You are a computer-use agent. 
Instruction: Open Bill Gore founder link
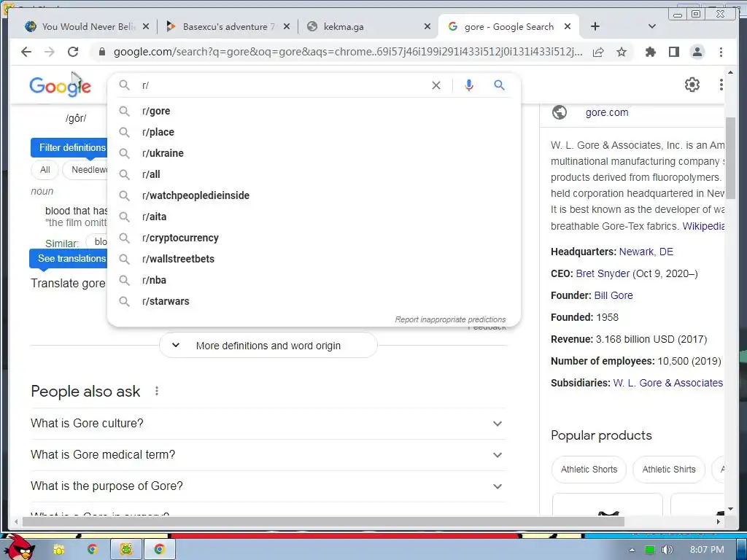click(x=614, y=295)
